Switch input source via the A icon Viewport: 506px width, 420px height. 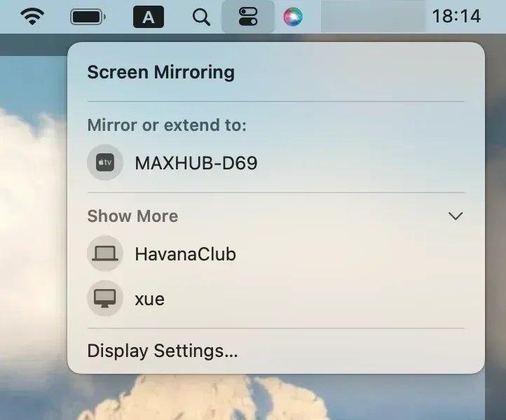pyautogui.click(x=149, y=17)
